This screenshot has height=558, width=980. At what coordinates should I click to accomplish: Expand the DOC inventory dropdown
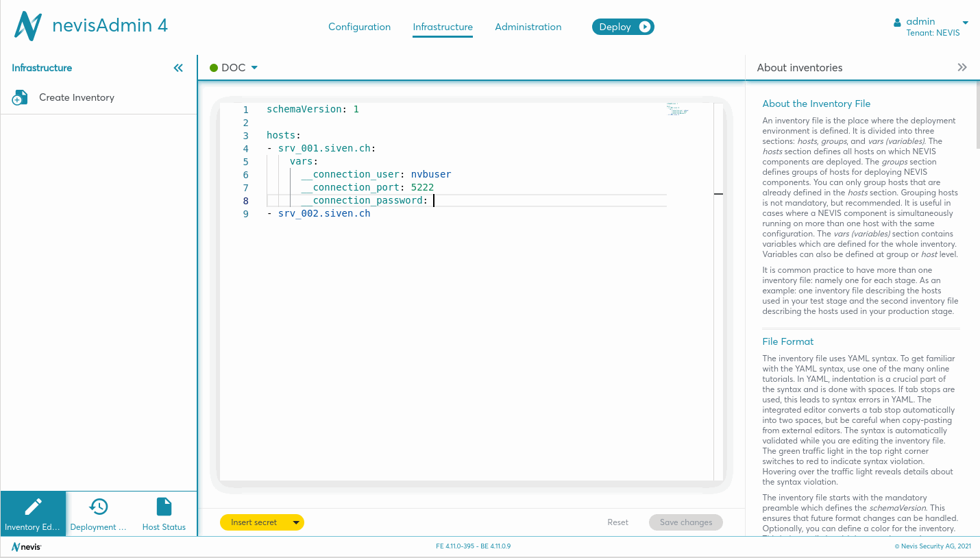254,68
